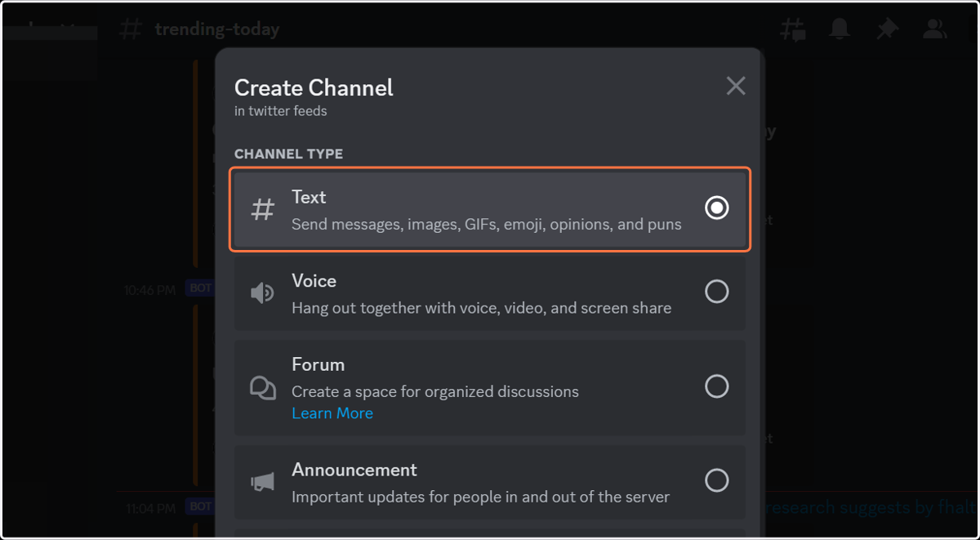Viewport: 980px width, 540px height.
Task: Select the Voice channel radio button
Action: coord(716,292)
